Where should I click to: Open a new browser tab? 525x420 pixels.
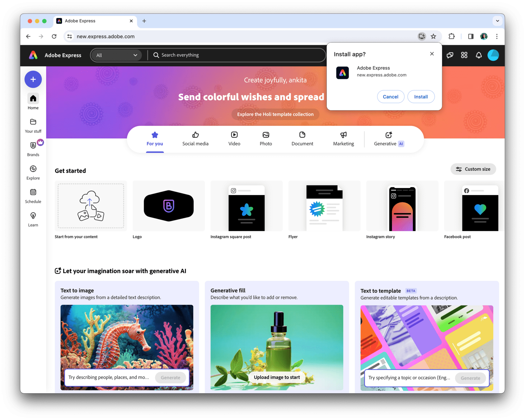click(x=144, y=21)
